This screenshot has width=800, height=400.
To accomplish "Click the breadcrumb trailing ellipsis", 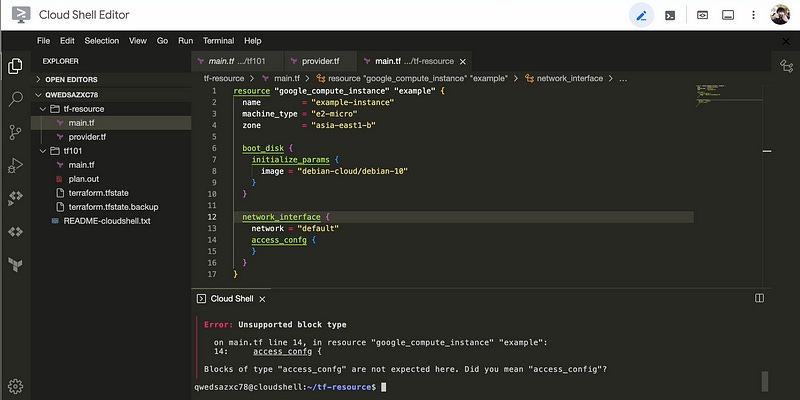I will (x=623, y=79).
